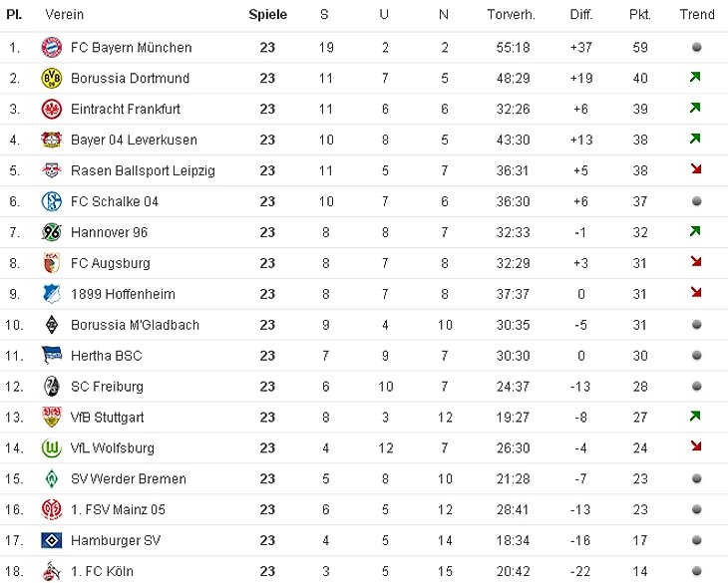Click the Verein column header
The width and height of the screenshot is (728, 583).
pos(64,14)
